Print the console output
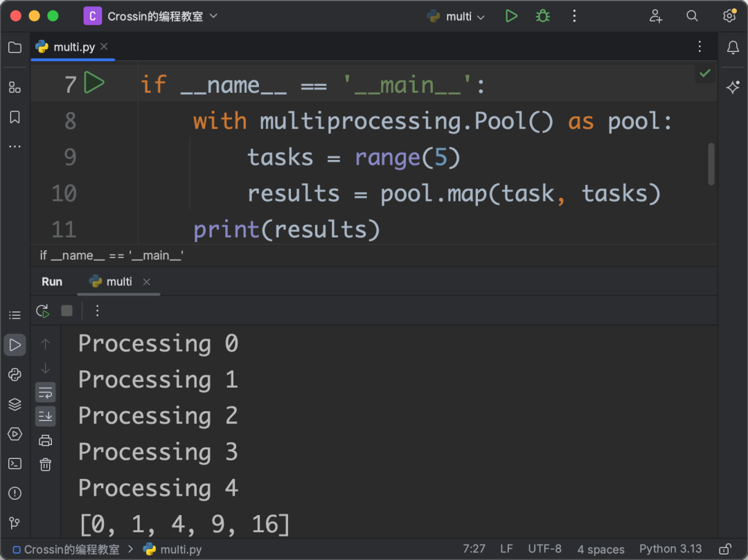Viewport: 748px width, 560px height. [x=45, y=440]
